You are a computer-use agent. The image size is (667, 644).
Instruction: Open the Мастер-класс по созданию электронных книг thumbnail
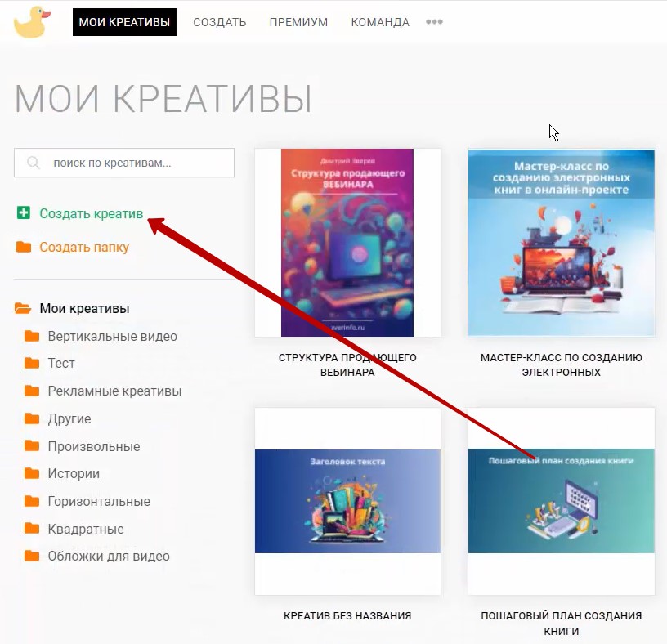[x=562, y=243]
